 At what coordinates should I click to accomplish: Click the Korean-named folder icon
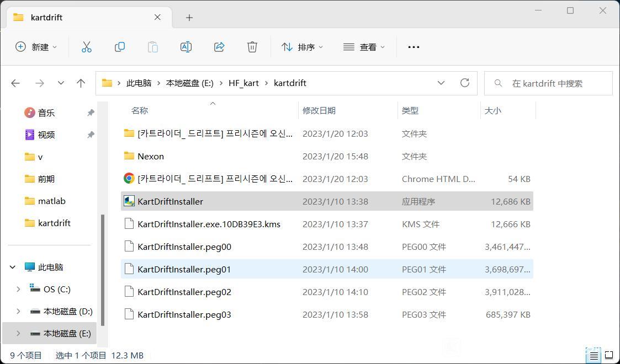tap(129, 133)
